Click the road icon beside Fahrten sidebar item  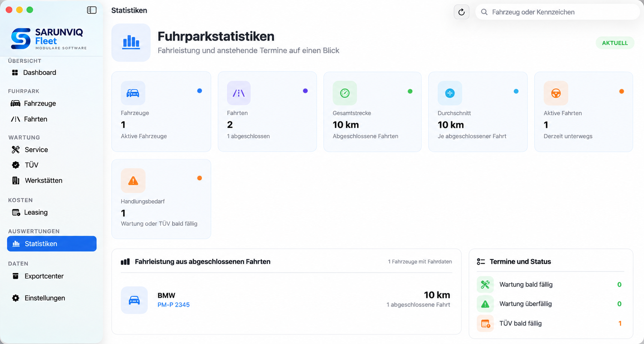point(15,119)
